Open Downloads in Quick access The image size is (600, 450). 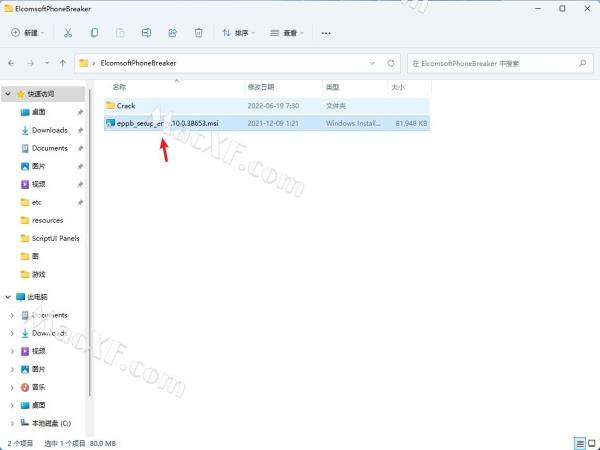point(49,130)
